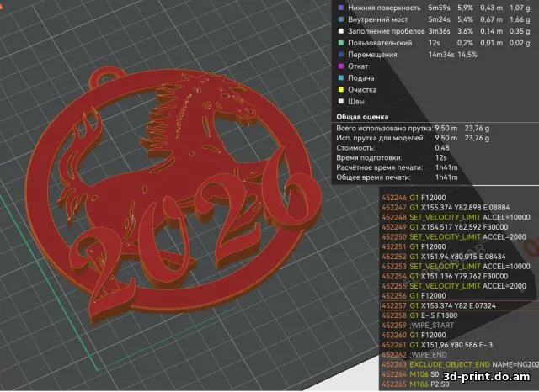Screen dimensions: 539x392
Task: Select the Заполнение пробелов legend row
Action: tap(435, 31)
